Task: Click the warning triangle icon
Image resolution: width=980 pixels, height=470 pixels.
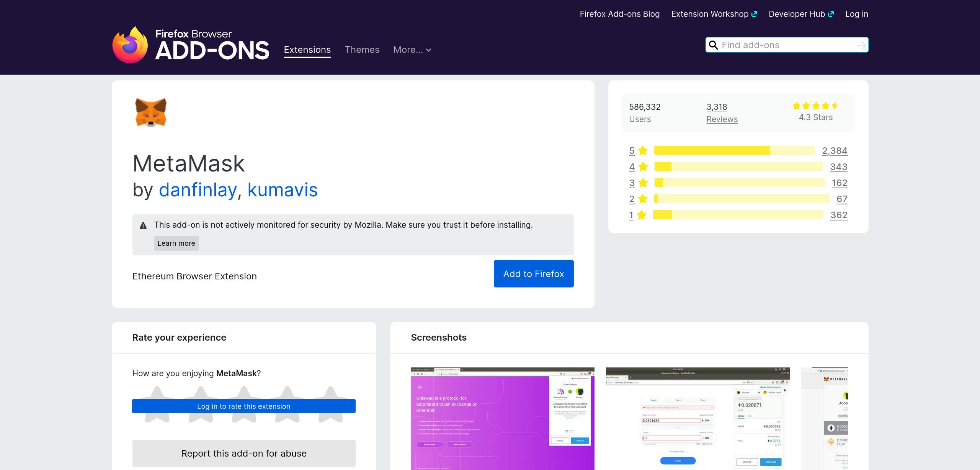Action: [143, 225]
